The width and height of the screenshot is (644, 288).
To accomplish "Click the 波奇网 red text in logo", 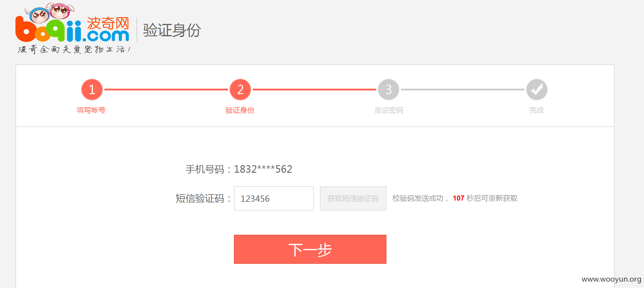I will pyautogui.click(x=108, y=23).
